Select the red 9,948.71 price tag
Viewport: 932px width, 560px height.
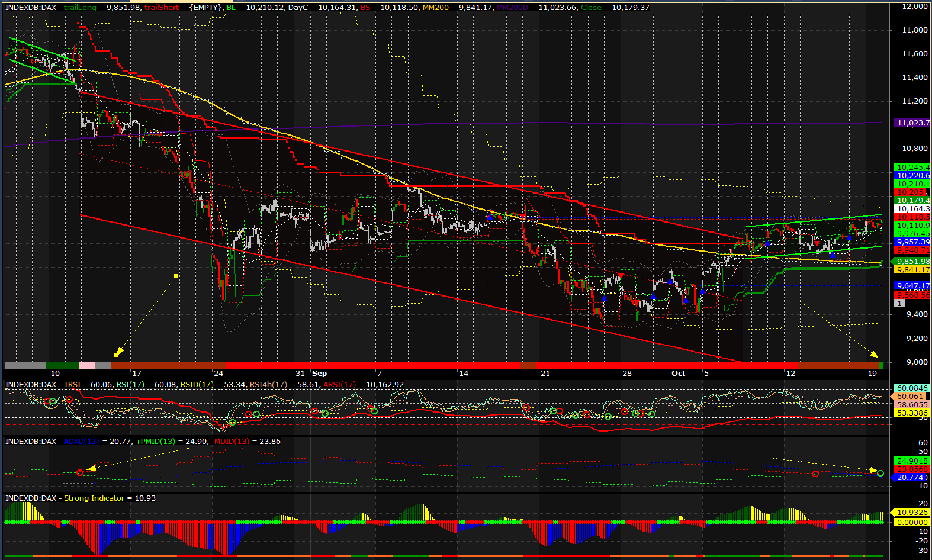coord(912,250)
